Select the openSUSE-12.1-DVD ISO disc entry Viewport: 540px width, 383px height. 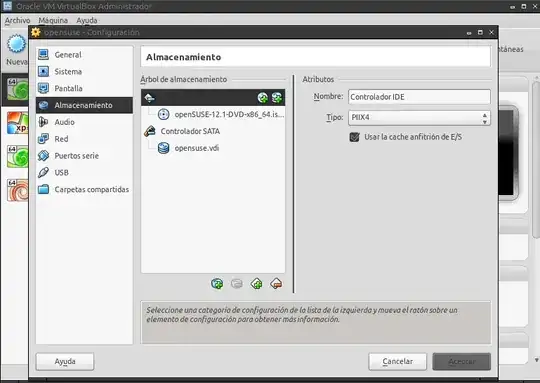(221, 114)
